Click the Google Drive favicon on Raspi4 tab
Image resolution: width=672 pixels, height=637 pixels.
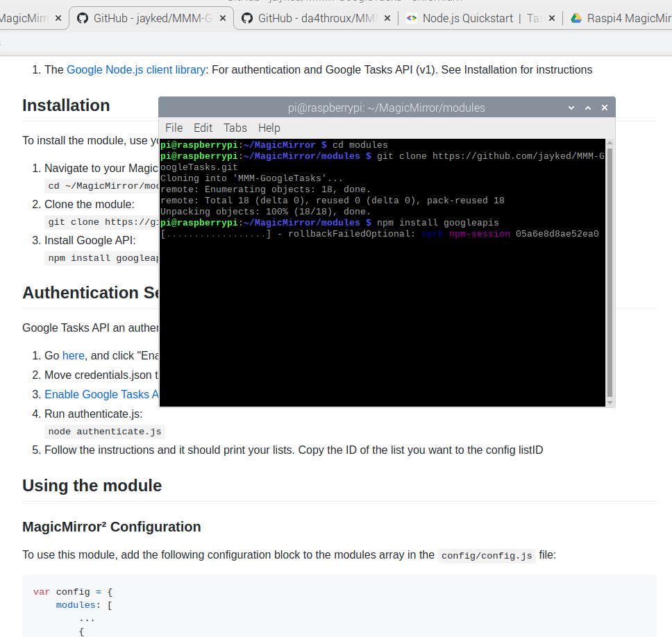coord(576,19)
